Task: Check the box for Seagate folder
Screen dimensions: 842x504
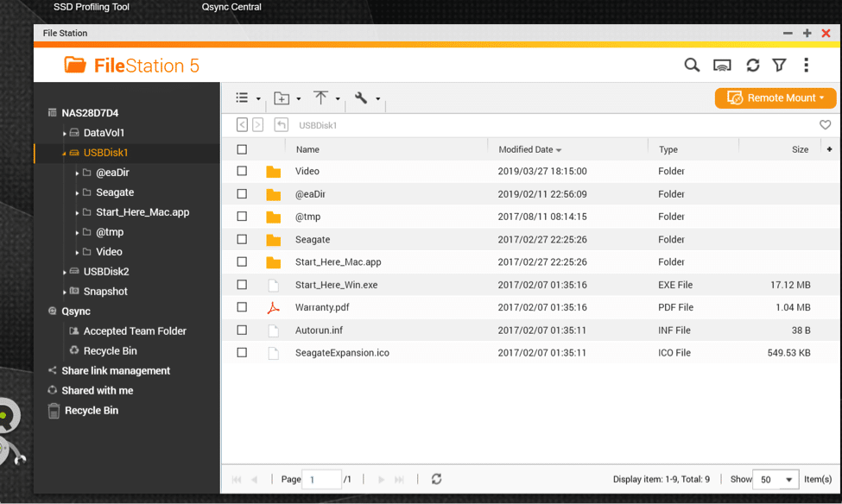Action: (242, 239)
